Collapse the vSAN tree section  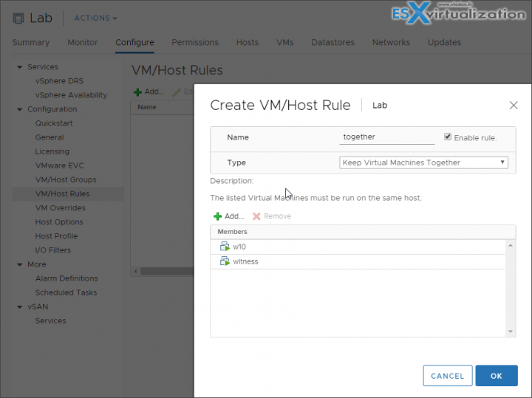pos(20,306)
